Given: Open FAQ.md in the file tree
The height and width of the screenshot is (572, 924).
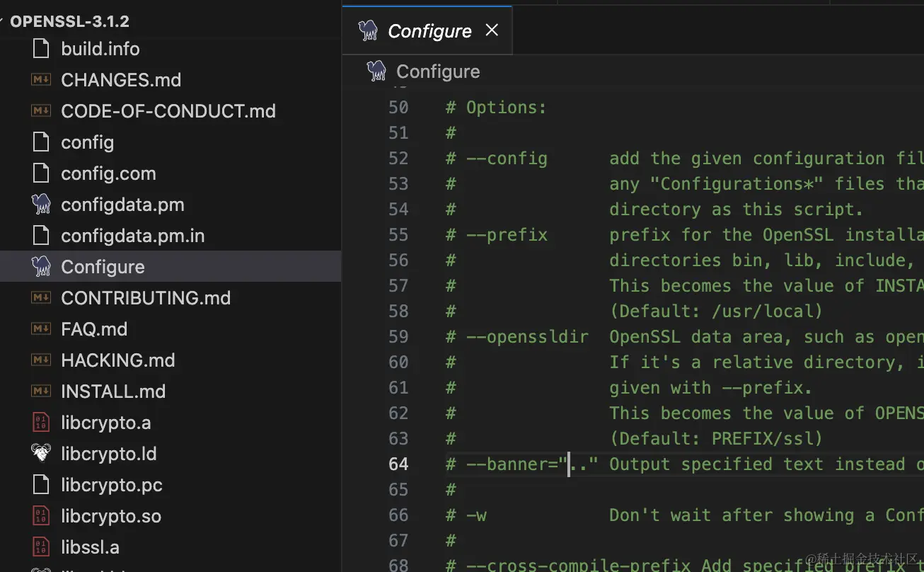Looking at the screenshot, I should 94,329.
